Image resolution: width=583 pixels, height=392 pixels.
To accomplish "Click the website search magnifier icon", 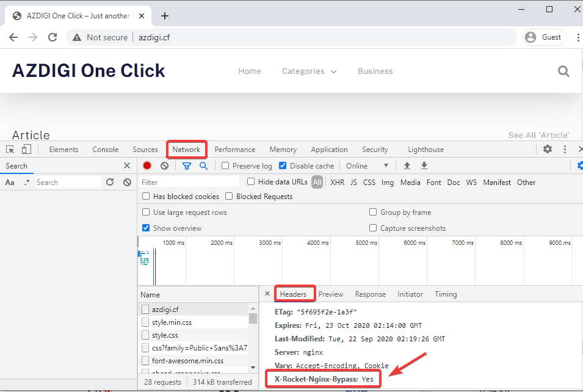I will click(x=563, y=71).
